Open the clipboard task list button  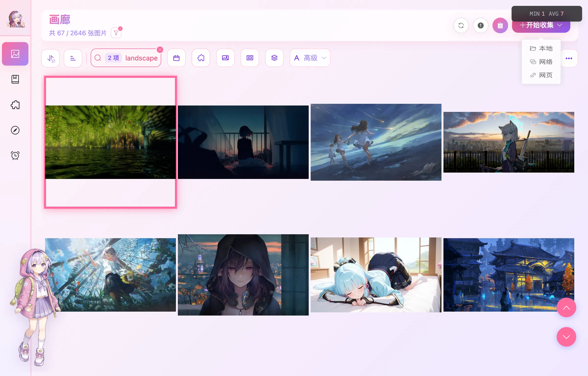(500, 25)
